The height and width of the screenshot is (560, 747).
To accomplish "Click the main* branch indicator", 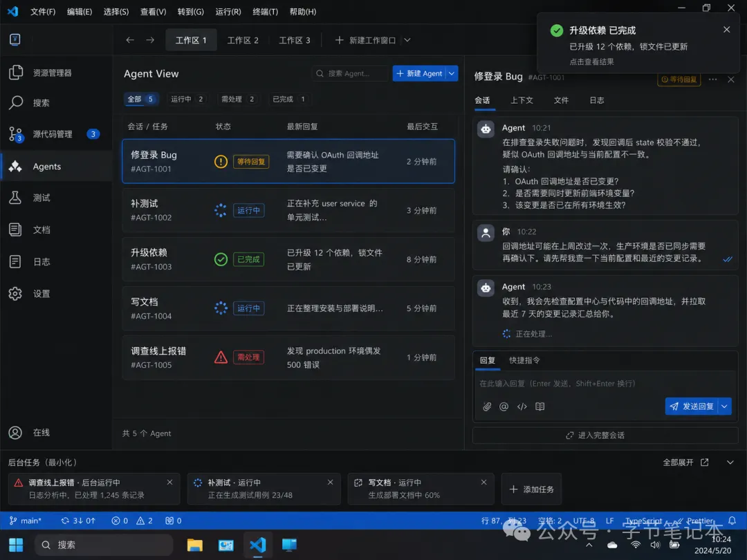I will coord(26,521).
